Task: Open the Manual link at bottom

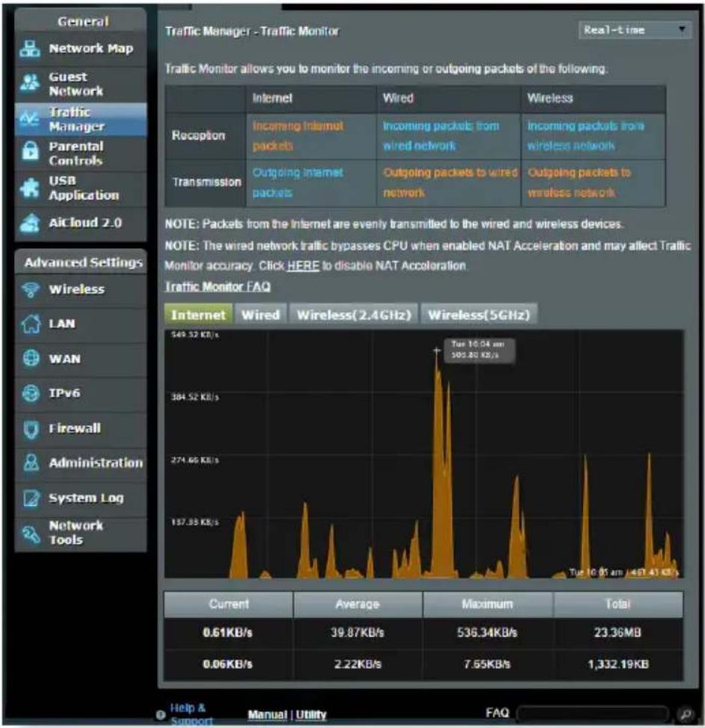Action: point(267,715)
